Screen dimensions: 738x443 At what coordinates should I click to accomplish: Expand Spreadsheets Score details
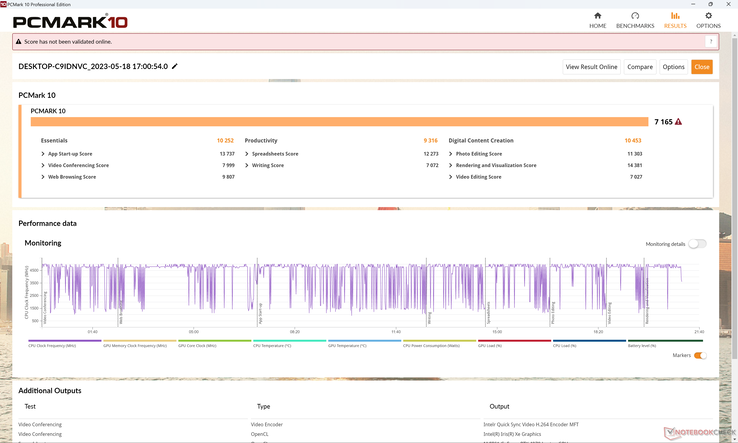pos(247,154)
